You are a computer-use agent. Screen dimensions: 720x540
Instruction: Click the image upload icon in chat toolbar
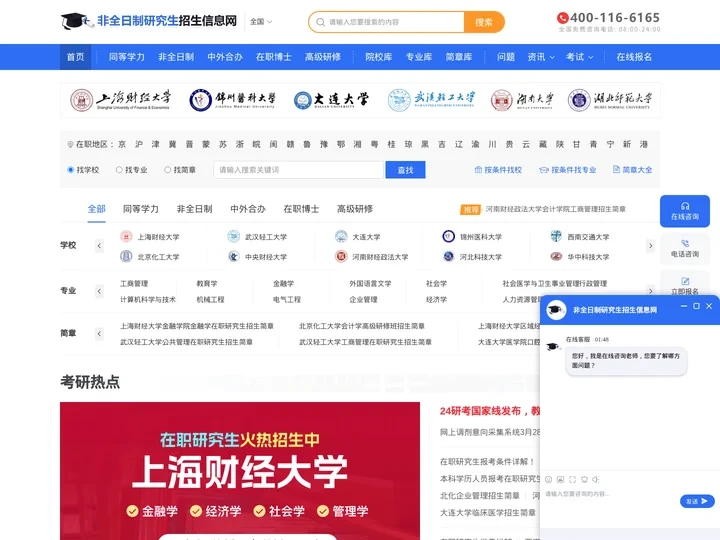point(560,479)
